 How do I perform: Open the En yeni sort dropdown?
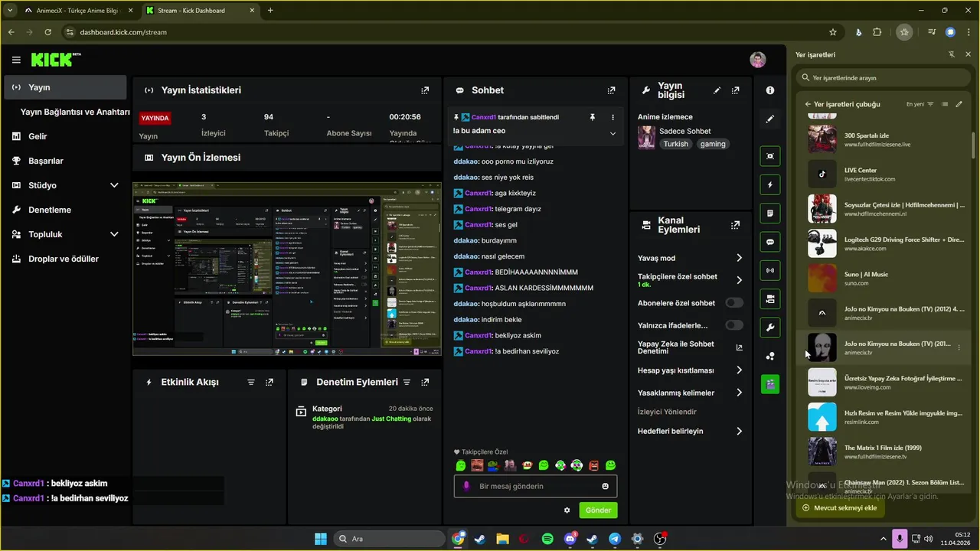click(920, 104)
